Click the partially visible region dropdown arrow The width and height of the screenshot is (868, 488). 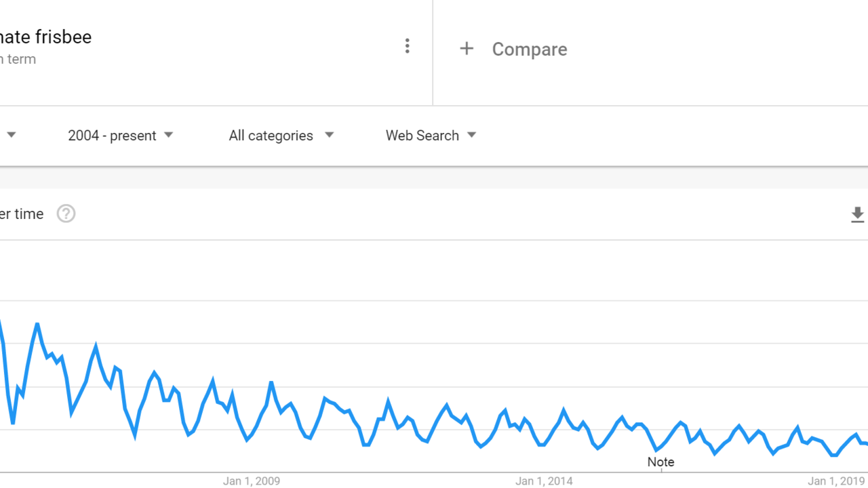12,135
